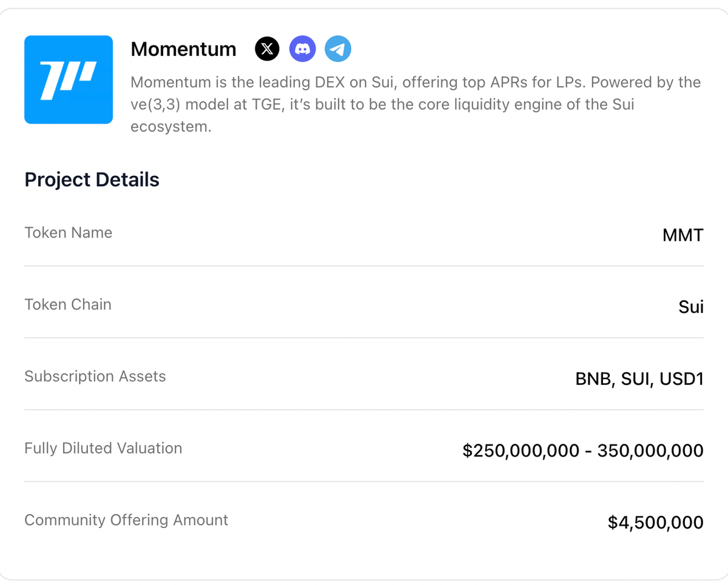This screenshot has width=728, height=585.
Task: Click the divider below Fully Diluted Valuation
Action: 364,481
